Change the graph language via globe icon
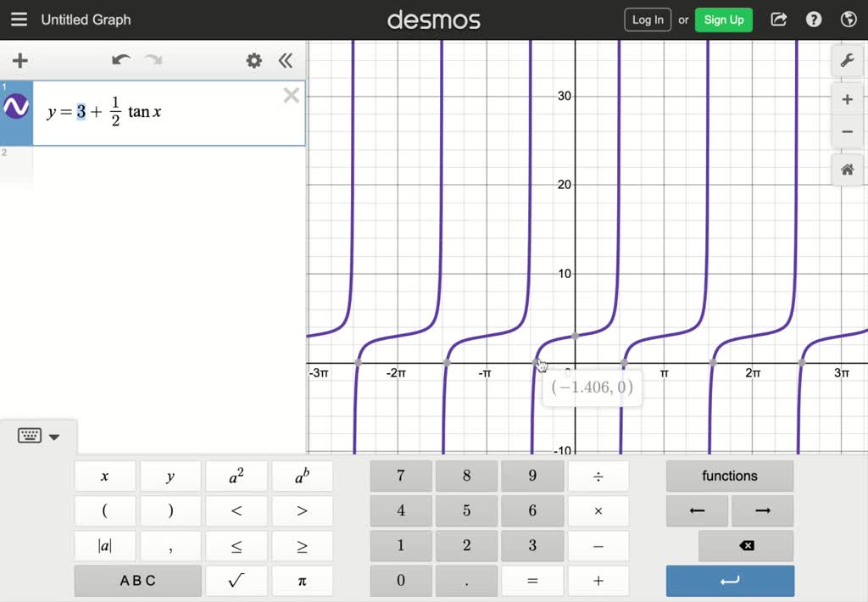The height and width of the screenshot is (602, 868). (x=848, y=20)
